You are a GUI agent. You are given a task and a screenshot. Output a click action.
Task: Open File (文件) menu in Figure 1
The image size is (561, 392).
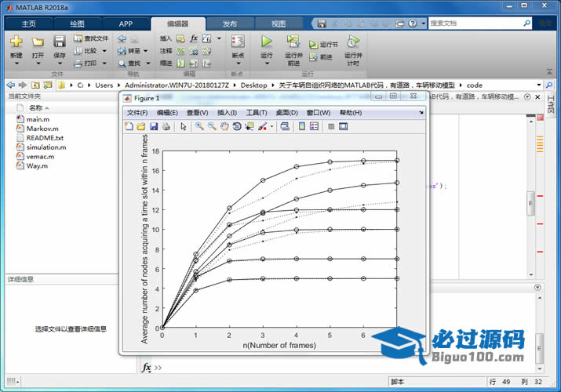tap(137, 113)
